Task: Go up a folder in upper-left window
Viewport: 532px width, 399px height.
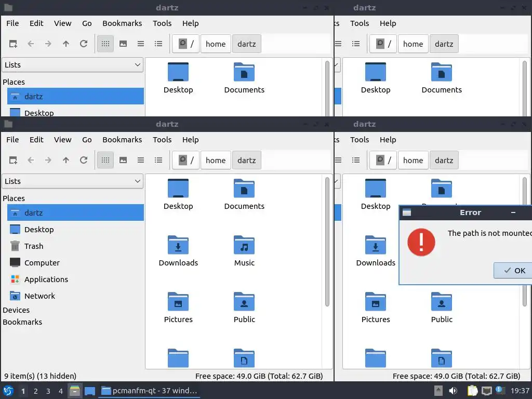Action: coord(66,44)
